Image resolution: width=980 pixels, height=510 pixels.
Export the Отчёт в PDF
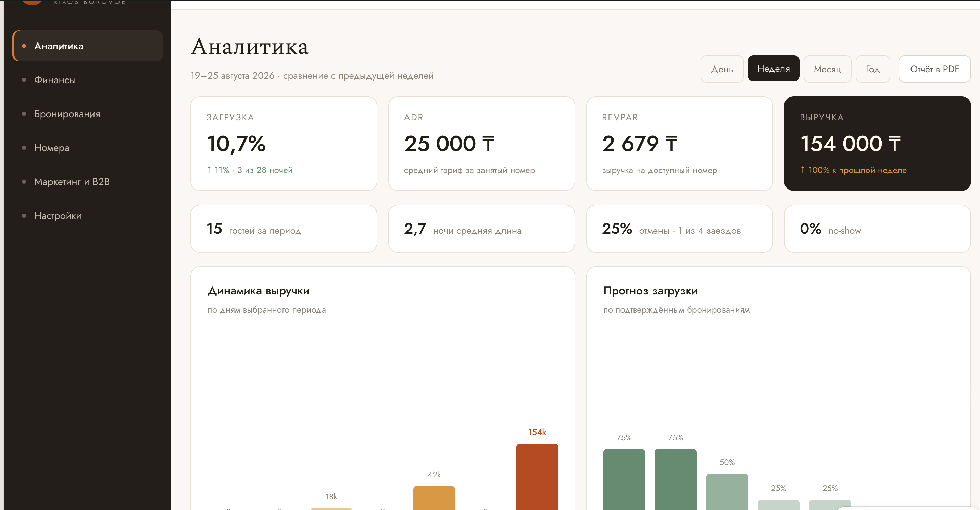tap(934, 69)
